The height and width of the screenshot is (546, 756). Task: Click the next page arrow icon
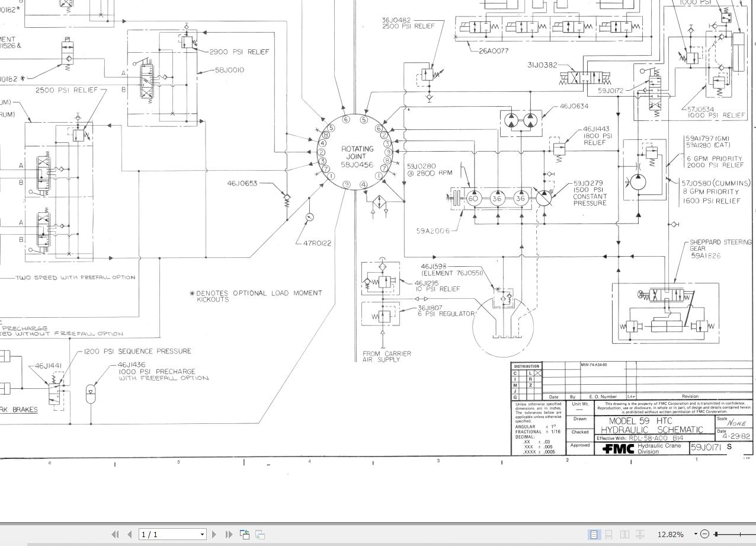214,534
